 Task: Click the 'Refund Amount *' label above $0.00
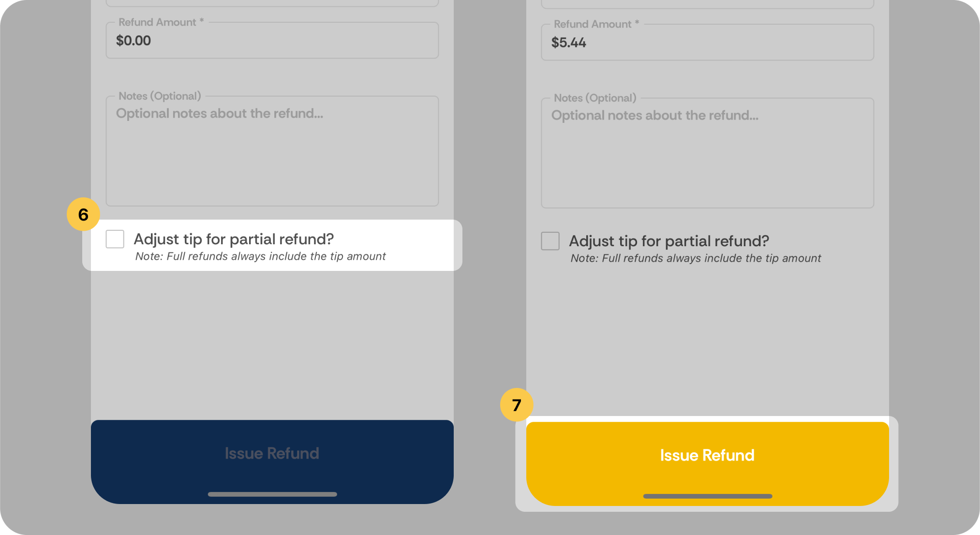pyautogui.click(x=161, y=22)
